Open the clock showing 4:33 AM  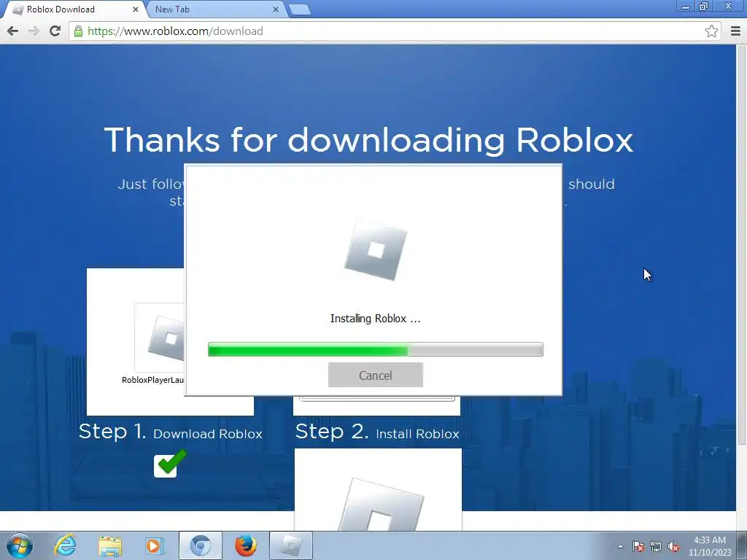coord(710,546)
